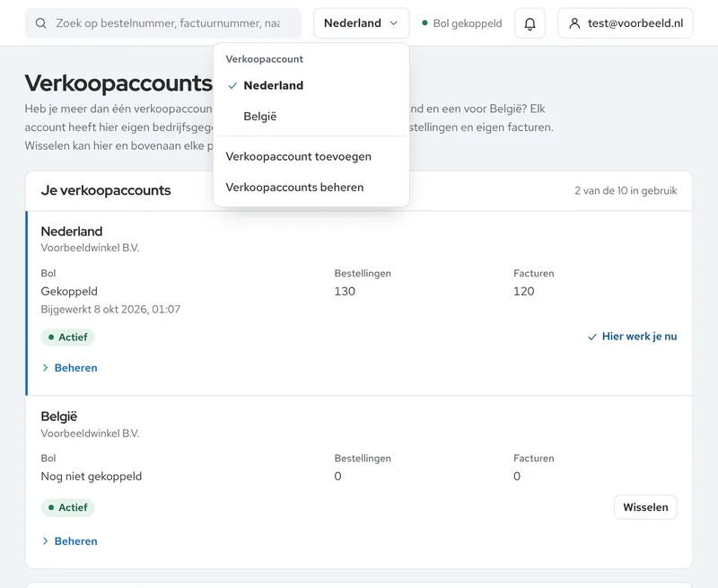Image resolution: width=718 pixels, height=588 pixels.
Task: Collapse the Nederland account dropdown
Action: [362, 23]
